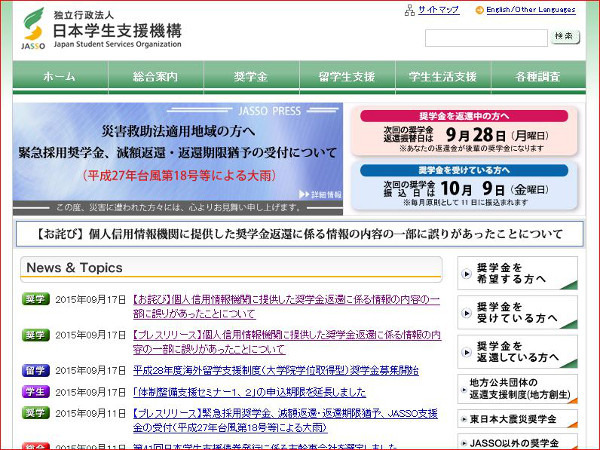This screenshot has height=450, width=600.
Task: Open the 平成28年度海外留学支援制度 news link
Action: (276, 370)
